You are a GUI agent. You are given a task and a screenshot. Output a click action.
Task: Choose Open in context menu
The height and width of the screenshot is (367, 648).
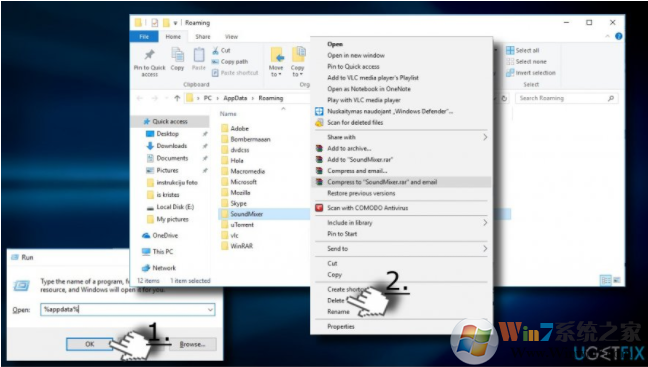(x=335, y=44)
